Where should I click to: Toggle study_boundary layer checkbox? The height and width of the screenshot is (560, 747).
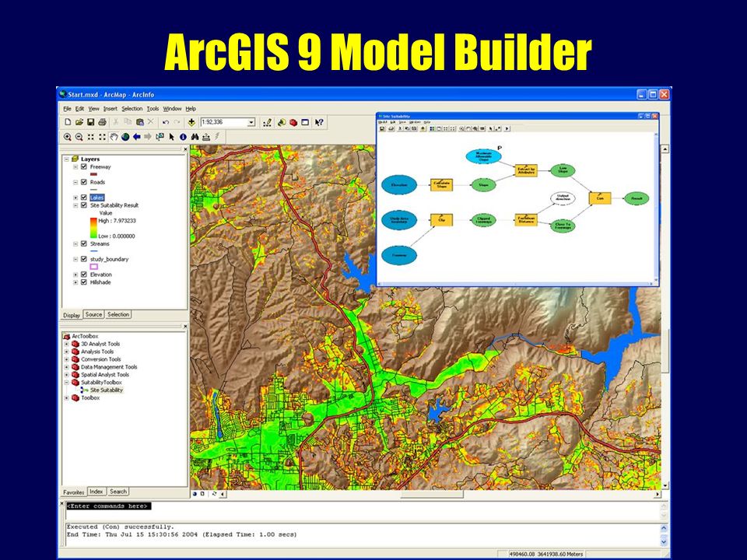click(84, 259)
